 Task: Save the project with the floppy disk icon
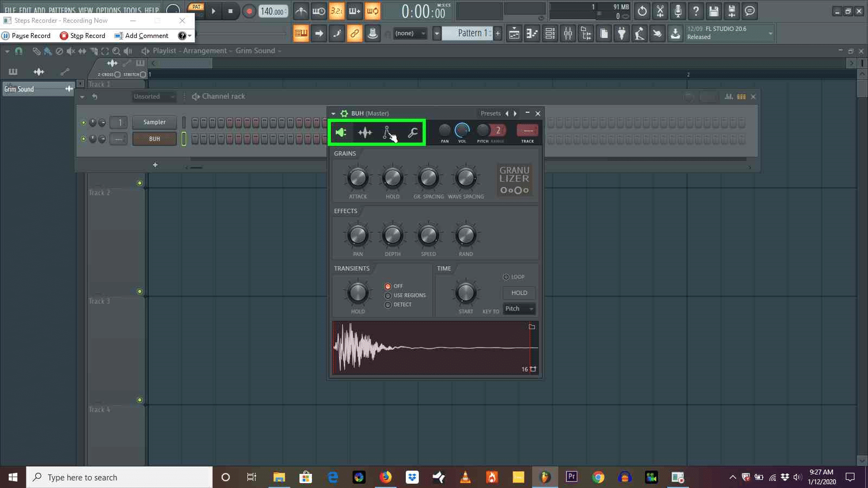pyautogui.click(x=714, y=11)
